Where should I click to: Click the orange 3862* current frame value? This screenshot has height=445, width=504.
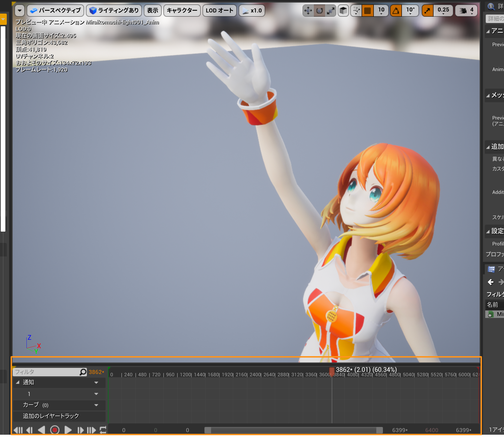click(x=96, y=372)
